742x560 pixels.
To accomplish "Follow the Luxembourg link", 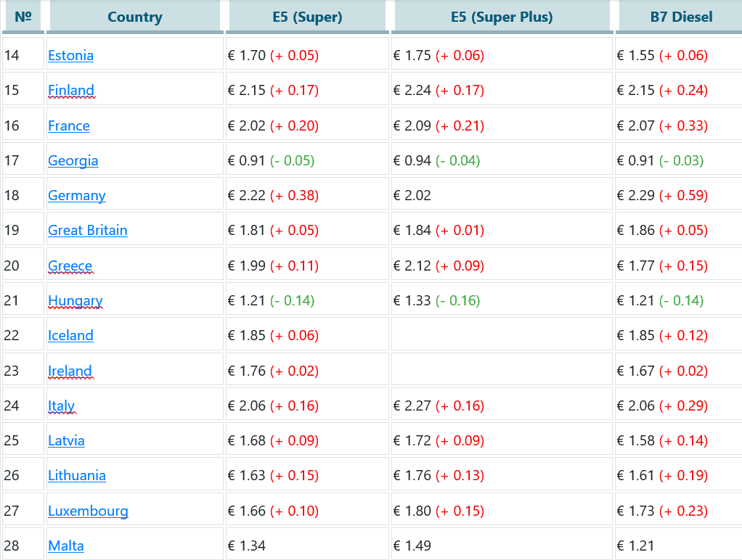I will [88, 511].
